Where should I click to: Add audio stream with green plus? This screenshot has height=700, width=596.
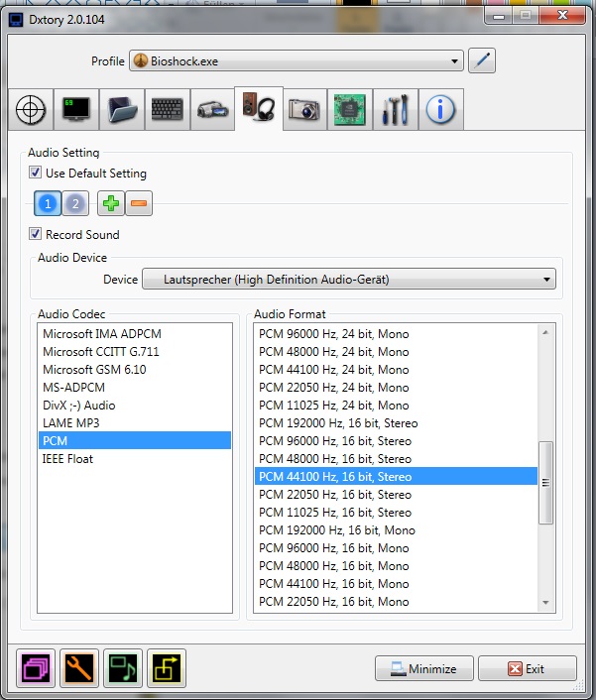[111, 203]
